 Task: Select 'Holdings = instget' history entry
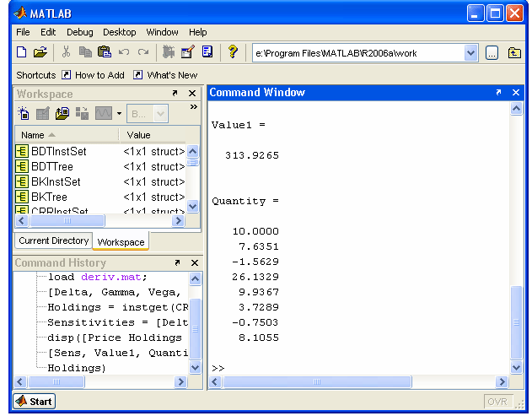coord(118,308)
